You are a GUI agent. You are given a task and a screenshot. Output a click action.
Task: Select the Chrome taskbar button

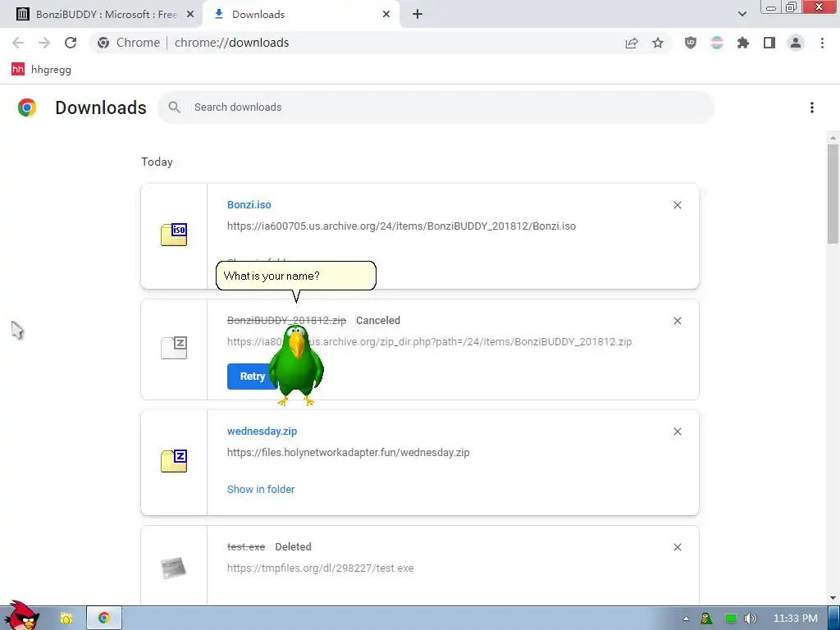(104, 619)
